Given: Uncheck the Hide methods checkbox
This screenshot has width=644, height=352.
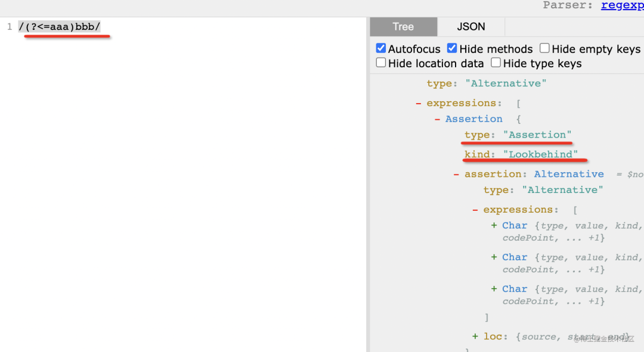Looking at the screenshot, I should [x=452, y=48].
